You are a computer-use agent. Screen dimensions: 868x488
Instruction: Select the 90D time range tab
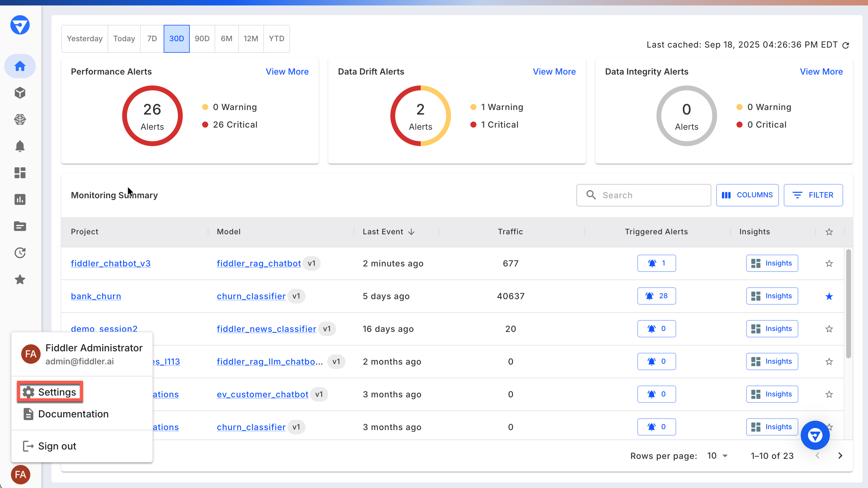click(x=202, y=38)
